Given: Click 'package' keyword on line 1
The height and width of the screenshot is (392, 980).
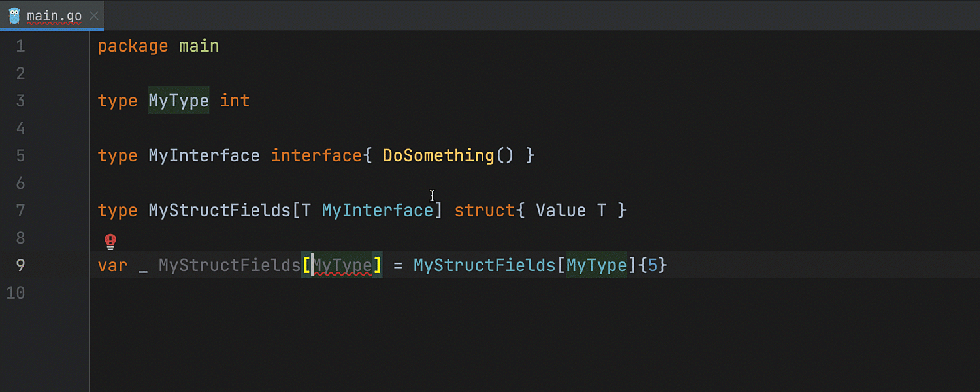Looking at the screenshot, I should pos(133,46).
